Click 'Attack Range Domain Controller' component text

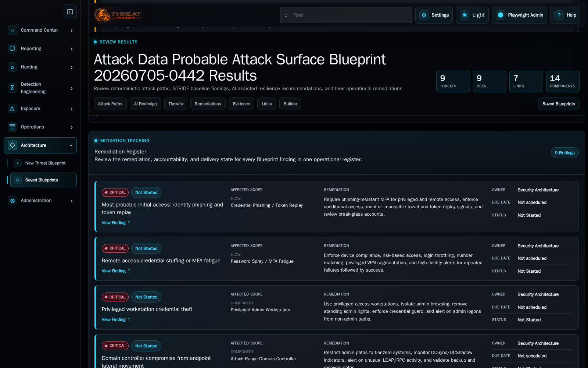(x=263, y=359)
